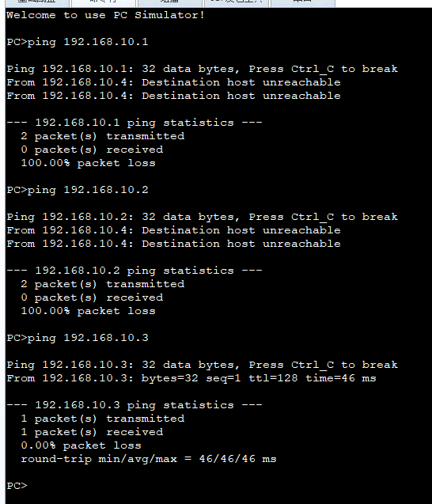Select the UDP packet tool tab
This screenshot has height=504, width=432.
[x=237, y=2]
